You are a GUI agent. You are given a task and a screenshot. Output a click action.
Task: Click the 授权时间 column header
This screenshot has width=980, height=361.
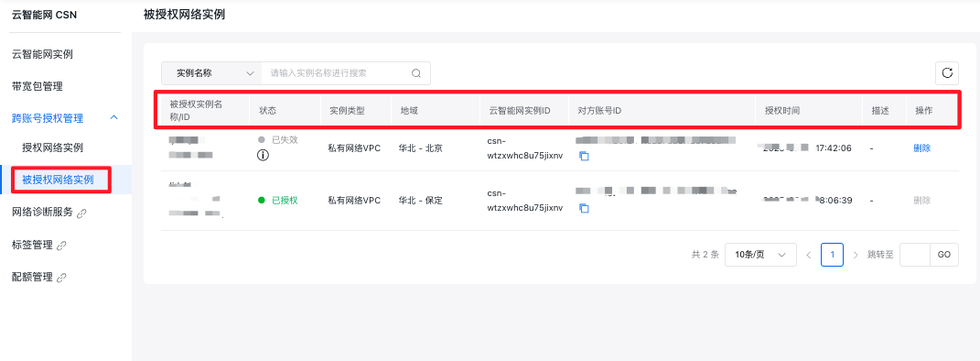point(782,110)
